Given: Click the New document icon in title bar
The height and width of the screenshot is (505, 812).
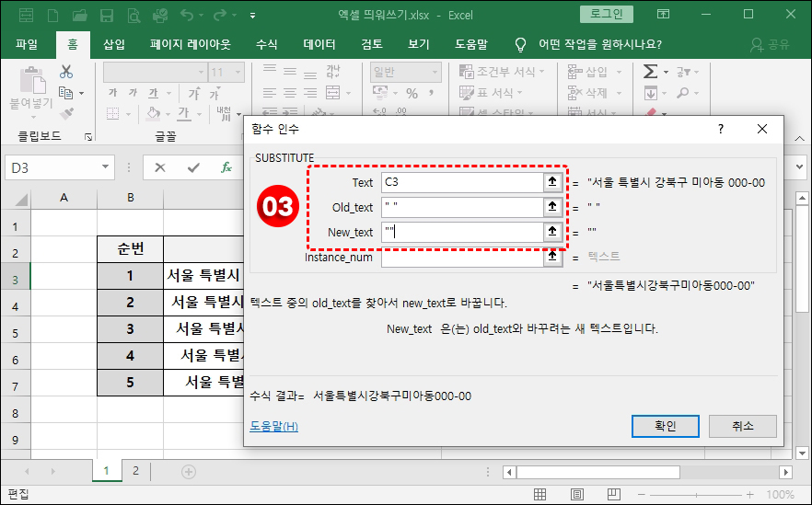Looking at the screenshot, I should [x=52, y=15].
